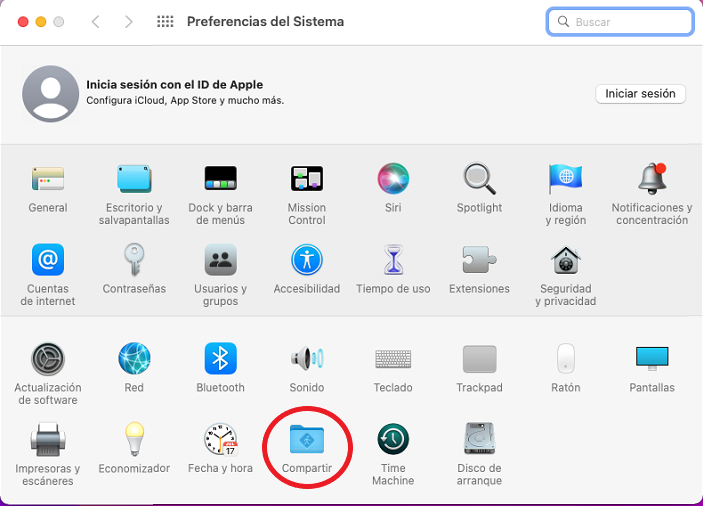Viewport: 703px width, 506px height.
Task: Click 'Inicia sesión con el ID de Apple' text
Action: [x=174, y=85]
